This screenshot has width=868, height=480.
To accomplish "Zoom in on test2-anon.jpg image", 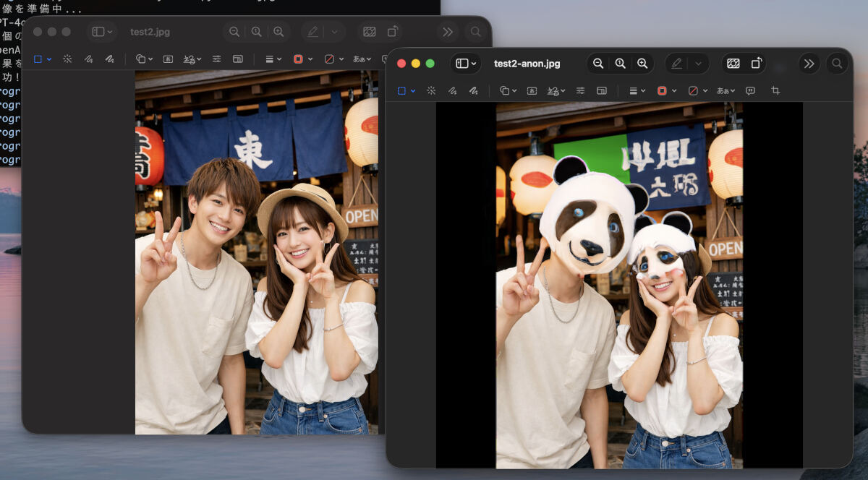I will pyautogui.click(x=642, y=64).
